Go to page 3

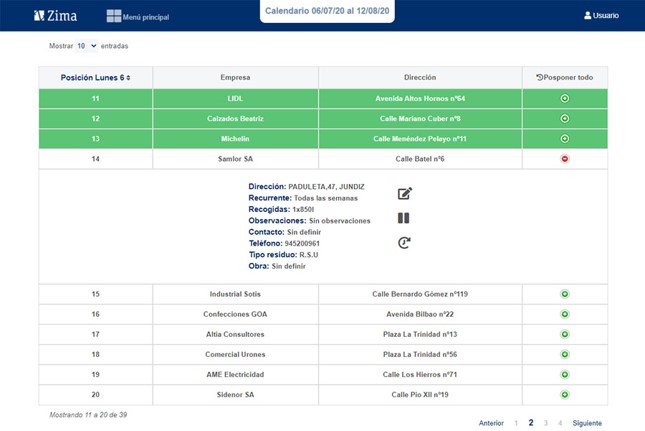pyautogui.click(x=546, y=423)
